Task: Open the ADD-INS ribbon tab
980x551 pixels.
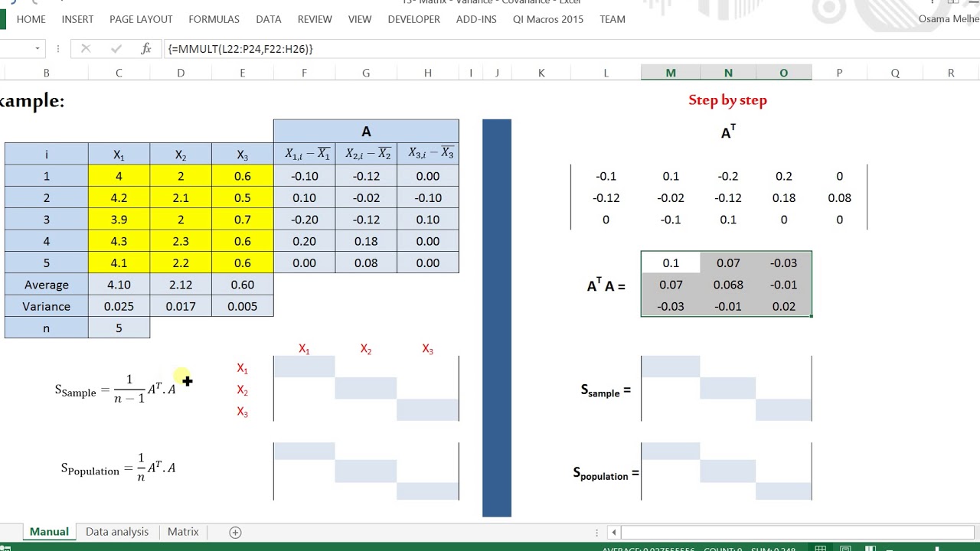Action: (476, 19)
